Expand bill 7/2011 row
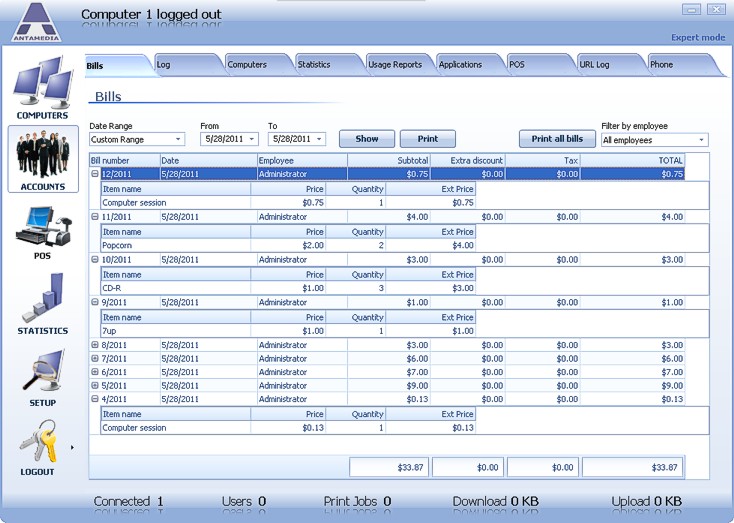 (95, 358)
